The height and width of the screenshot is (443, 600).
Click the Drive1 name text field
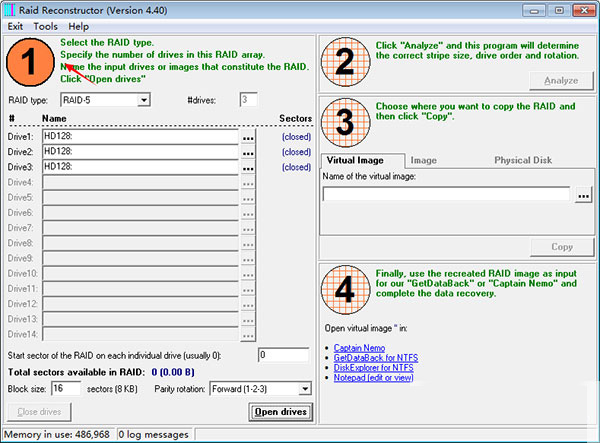point(140,137)
